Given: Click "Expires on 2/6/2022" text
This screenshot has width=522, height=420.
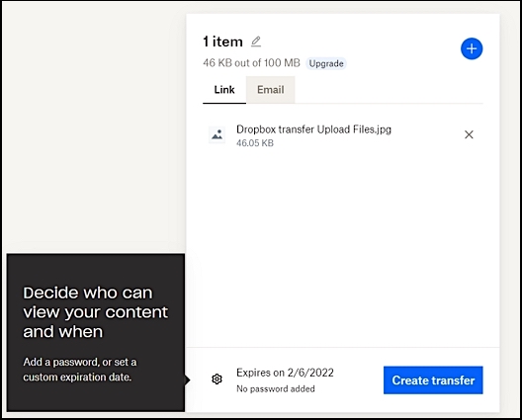Looking at the screenshot, I should click(x=285, y=373).
